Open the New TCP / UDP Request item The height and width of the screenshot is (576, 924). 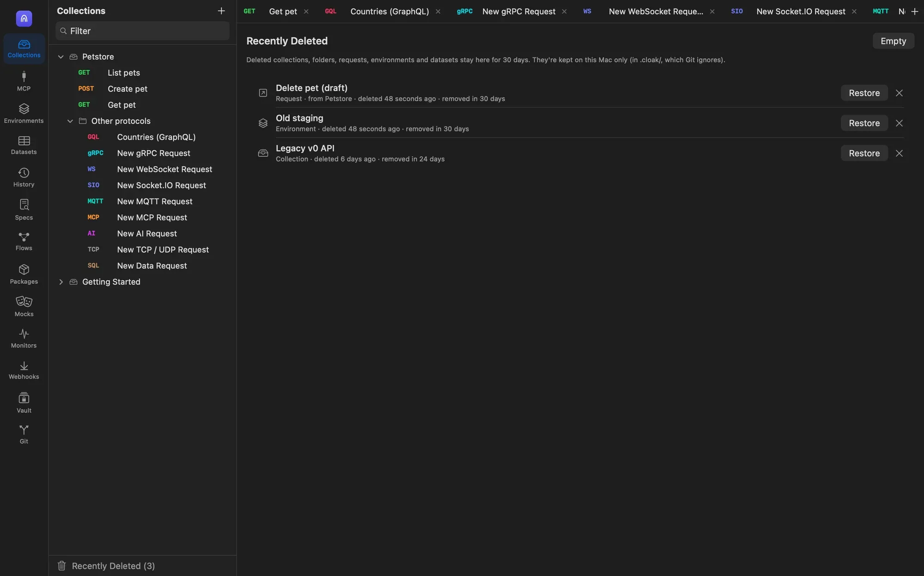pos(142,250)
